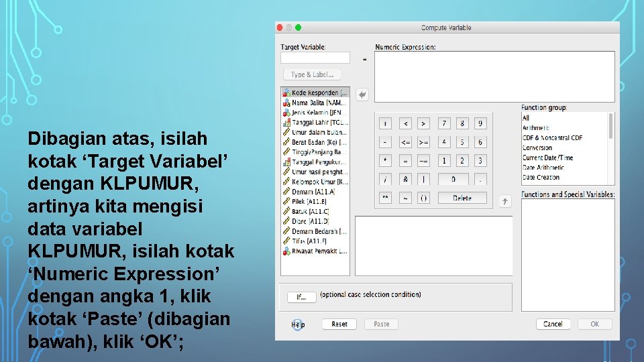Viewport: 644px width, 362px height.
Task: Select Kode Responden variable
Action: 315,93
